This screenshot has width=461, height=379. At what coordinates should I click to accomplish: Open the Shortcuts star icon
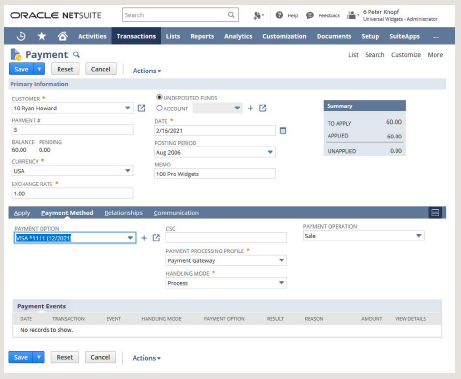(42, 36)
